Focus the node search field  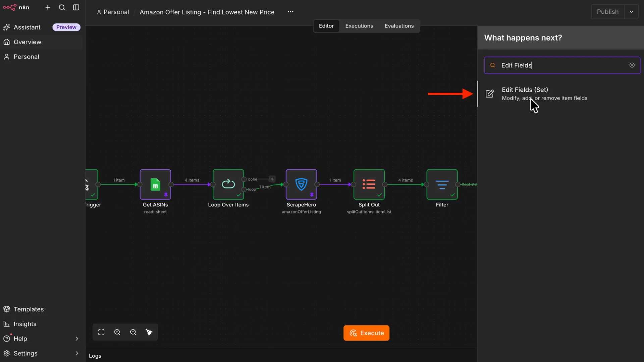[562, 65]
